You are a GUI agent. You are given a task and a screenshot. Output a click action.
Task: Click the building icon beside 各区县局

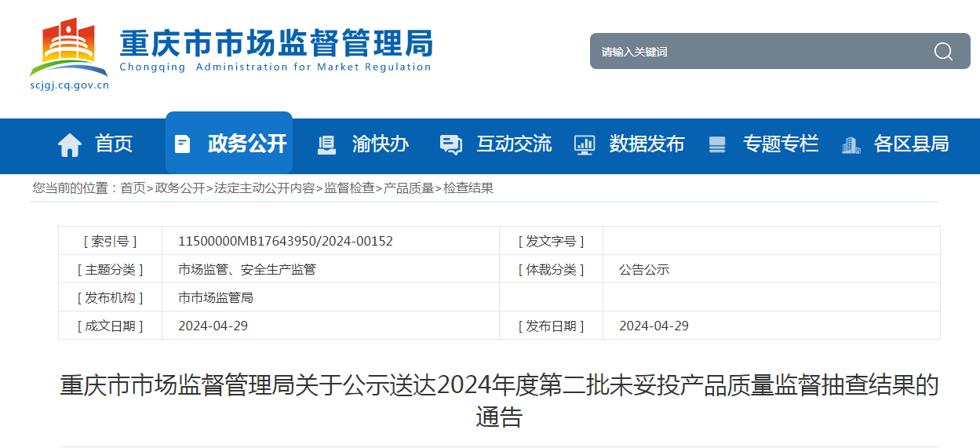pos(851,144)
